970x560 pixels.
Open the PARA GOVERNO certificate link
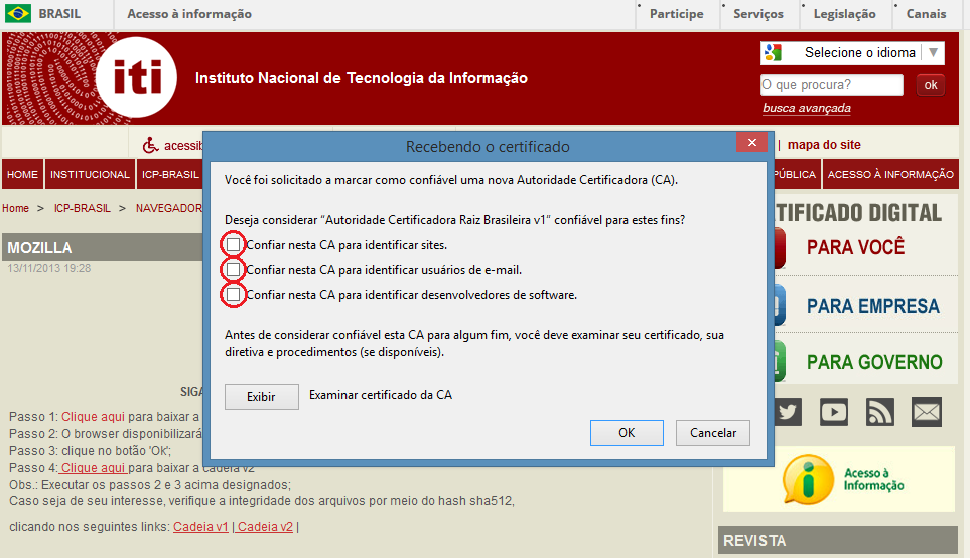(x=875, y=362)
